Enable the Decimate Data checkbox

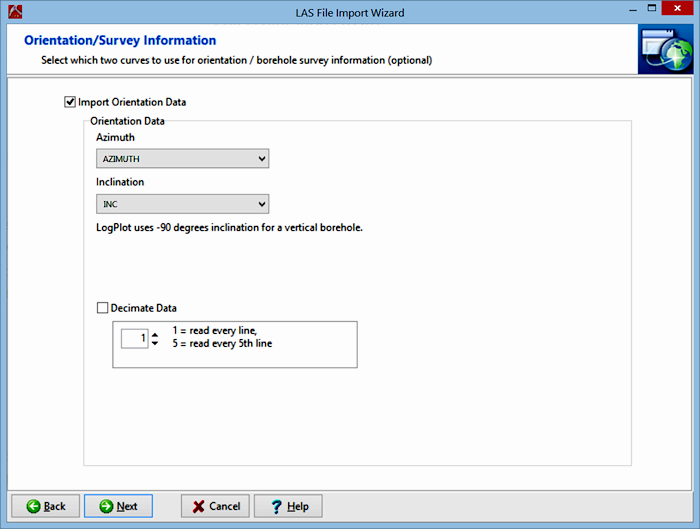(x=103, y=308)
